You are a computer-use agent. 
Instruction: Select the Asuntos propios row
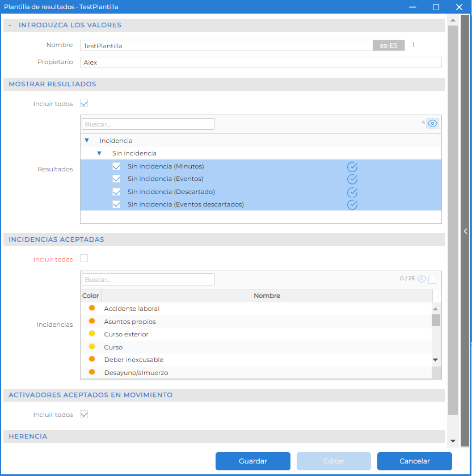256,322
